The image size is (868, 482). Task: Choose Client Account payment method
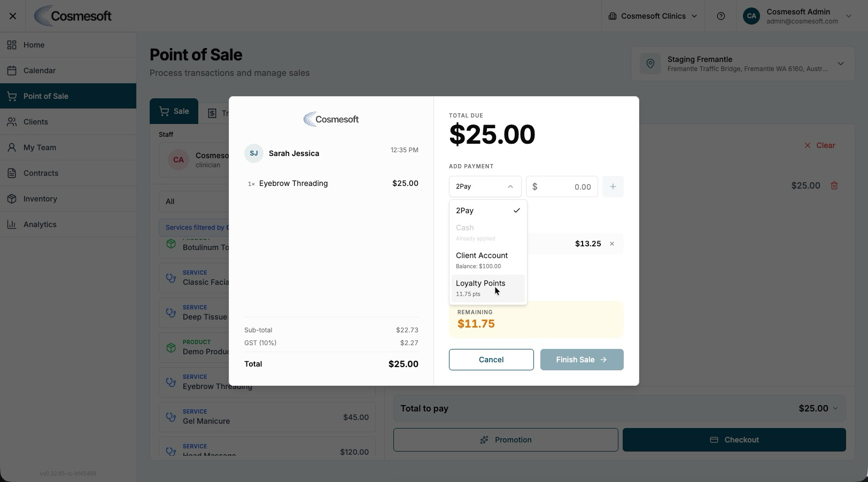pos(488,260)
